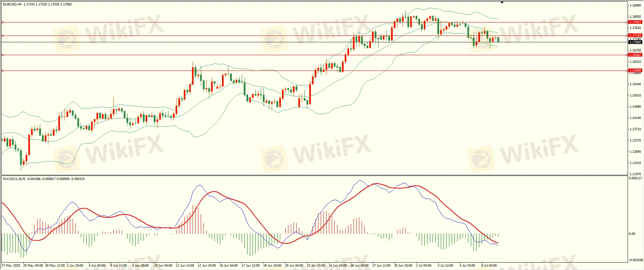This screenshot has height=270, width=644.
Task: Select the red 1.15958 price level label
Action: click(x=635, y=71)
